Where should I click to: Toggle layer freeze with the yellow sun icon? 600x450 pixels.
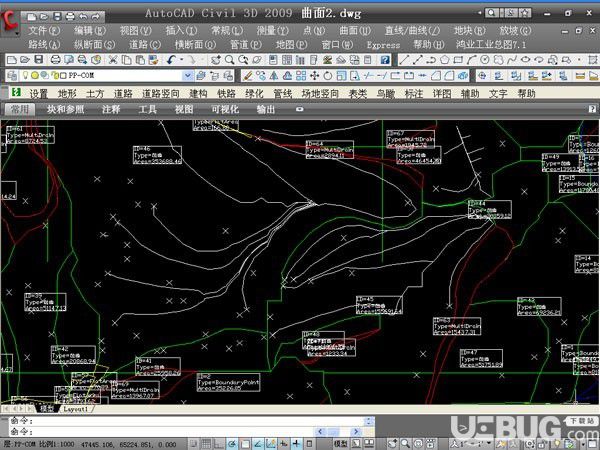click(35, 75)
